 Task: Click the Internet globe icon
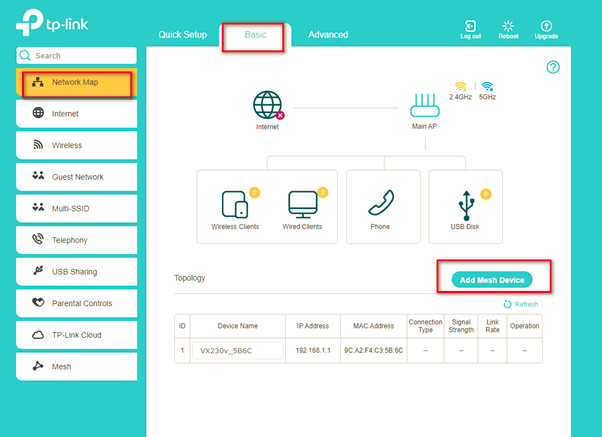[x=268, y=105]
